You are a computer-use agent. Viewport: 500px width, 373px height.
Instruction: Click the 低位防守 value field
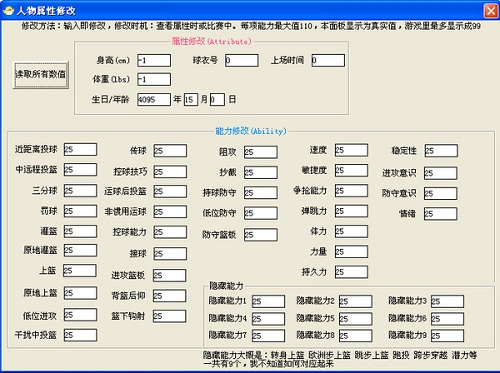point(260,213)
